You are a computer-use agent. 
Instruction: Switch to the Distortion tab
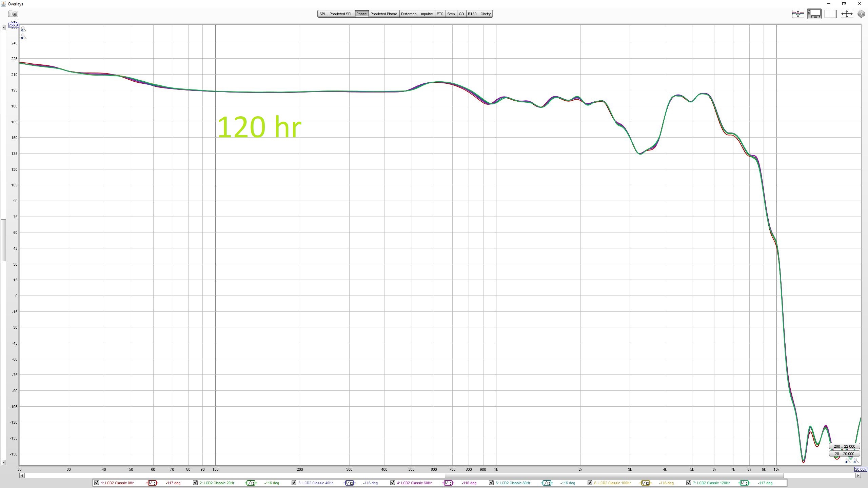coord(409,14)
